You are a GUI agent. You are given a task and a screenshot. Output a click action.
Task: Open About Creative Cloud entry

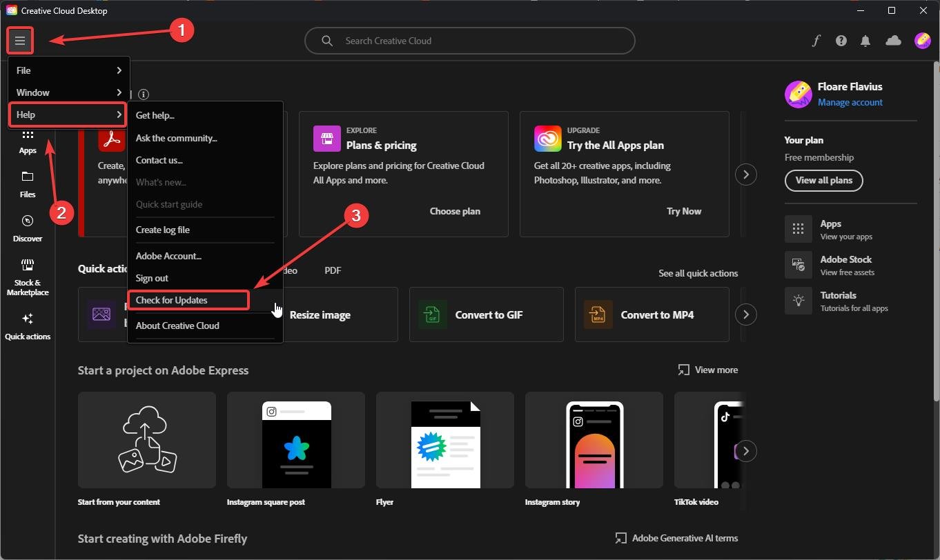click(x=205, y=326)
